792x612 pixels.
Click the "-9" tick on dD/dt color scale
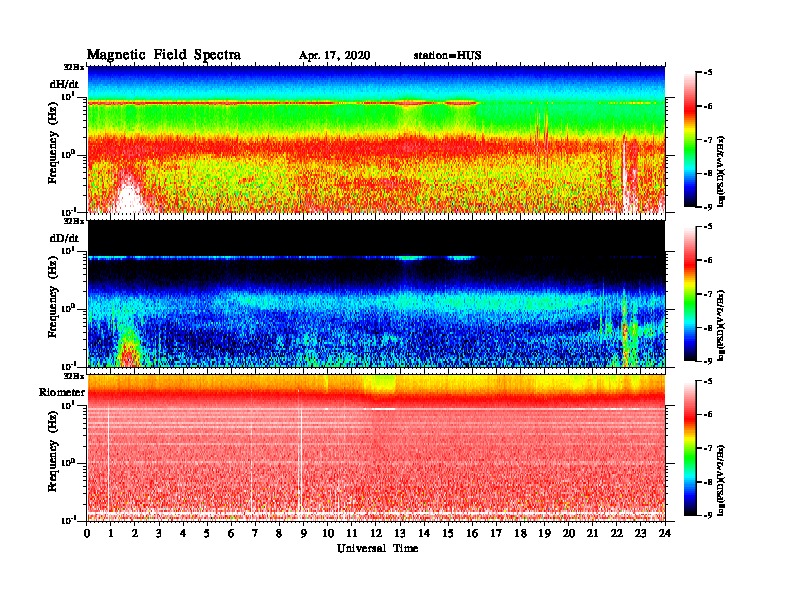coord(708,361)
